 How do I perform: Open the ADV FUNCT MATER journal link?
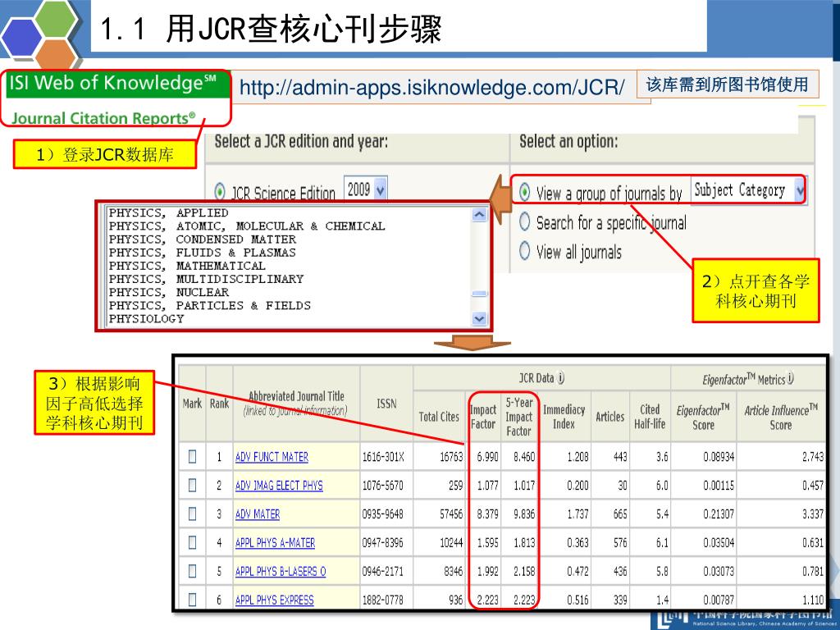tap(272, 457)
